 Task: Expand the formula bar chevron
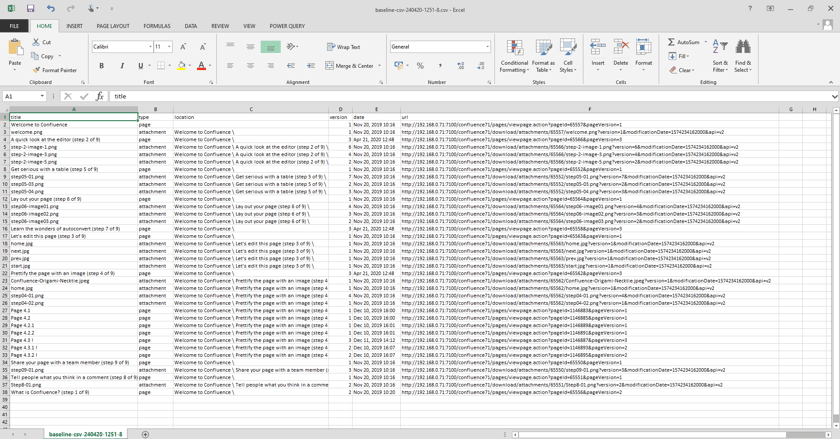pos(835,96)
